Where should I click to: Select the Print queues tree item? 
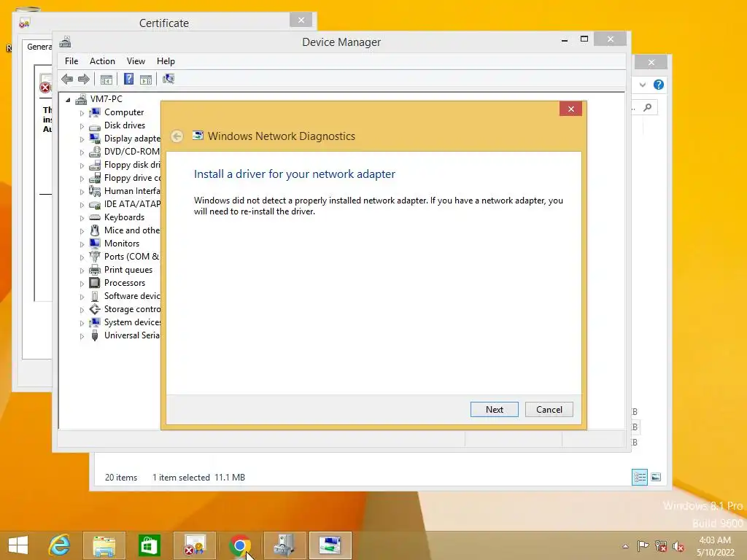coord(128,270)
